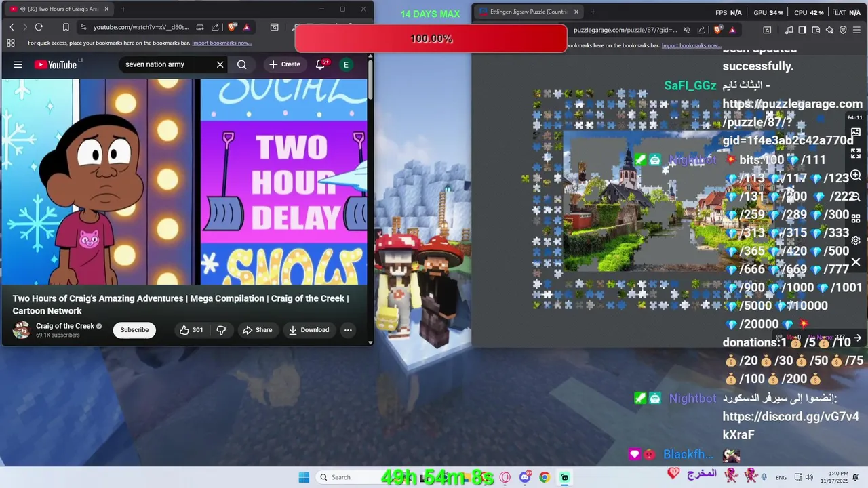This screenshot has width=868, height=488.
Task: Open Brave Rewards triangle in YouTube window
Action: [x=246, y=27]
